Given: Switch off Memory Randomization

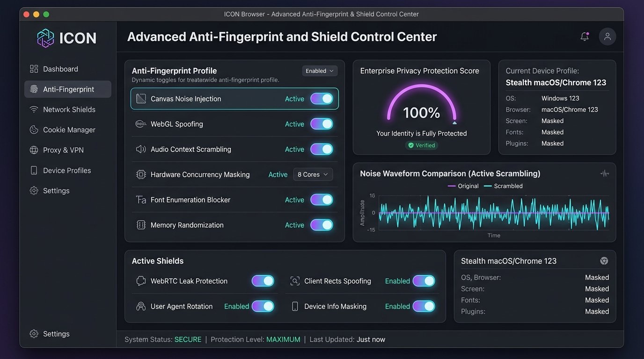Looking at the screenshot, I should click(322, 225).
